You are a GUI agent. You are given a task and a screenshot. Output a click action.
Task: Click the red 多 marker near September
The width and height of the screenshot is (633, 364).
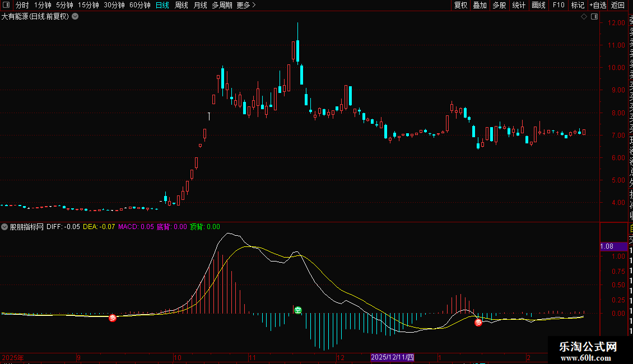point(113,318)
